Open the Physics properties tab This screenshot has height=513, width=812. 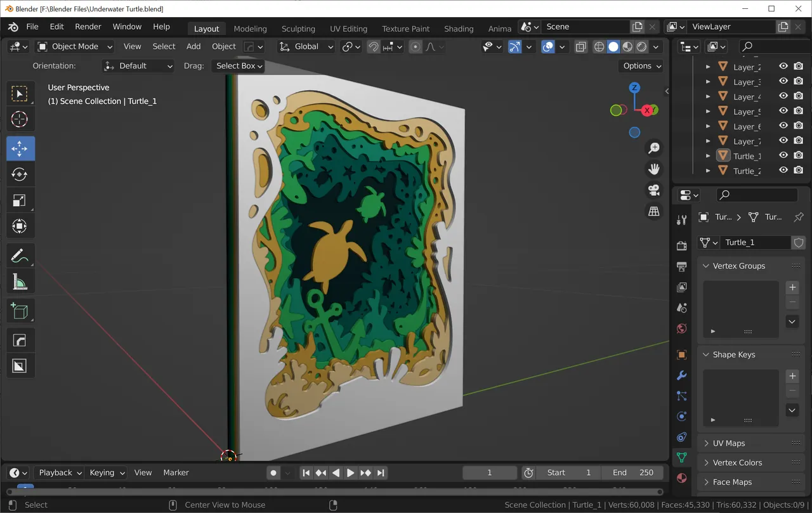(x=682, y=417)
